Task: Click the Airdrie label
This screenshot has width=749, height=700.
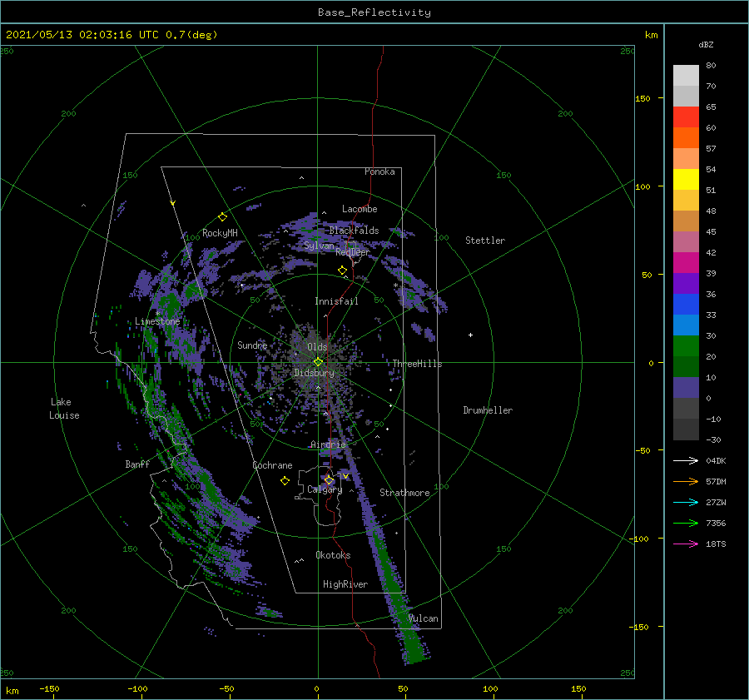Action: coord(328,444)
